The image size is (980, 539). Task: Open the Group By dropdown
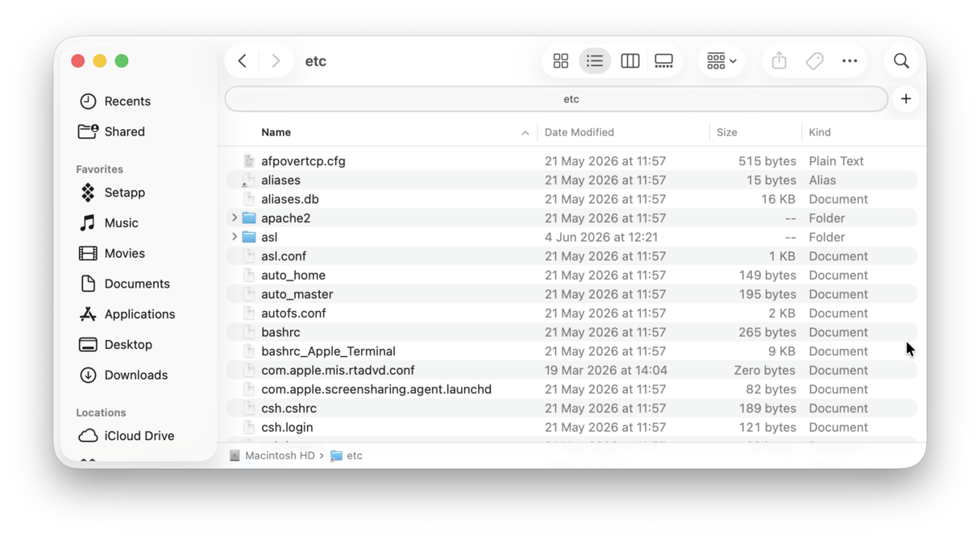(x=721, y=61)
